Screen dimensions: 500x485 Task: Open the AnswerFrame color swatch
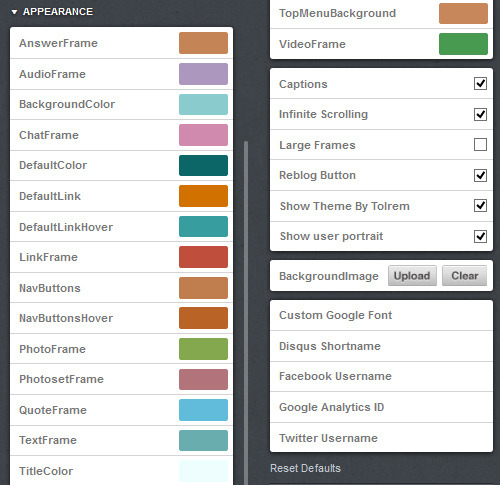point(203,43)
